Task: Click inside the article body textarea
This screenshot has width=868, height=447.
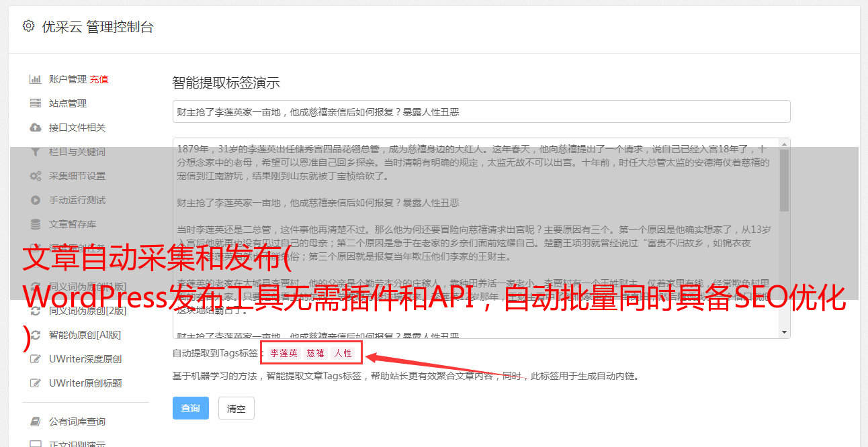Action: click(x=476, y=238)
